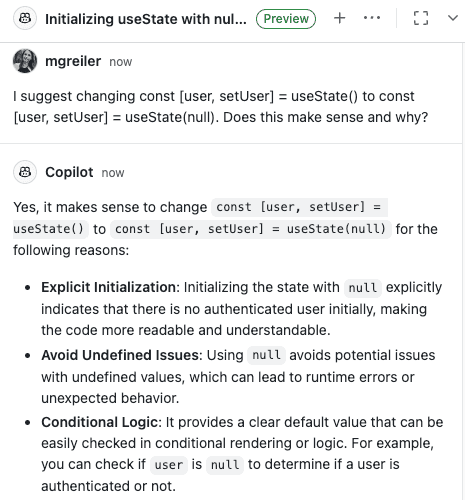The image size is (465, 500).
Task: Open the three-dots more options menu
Action: (x=372, y=18)
